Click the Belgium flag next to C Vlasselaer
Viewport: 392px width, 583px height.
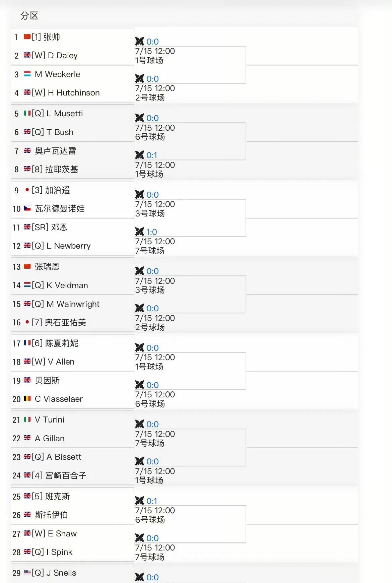[x=27, y=399]
